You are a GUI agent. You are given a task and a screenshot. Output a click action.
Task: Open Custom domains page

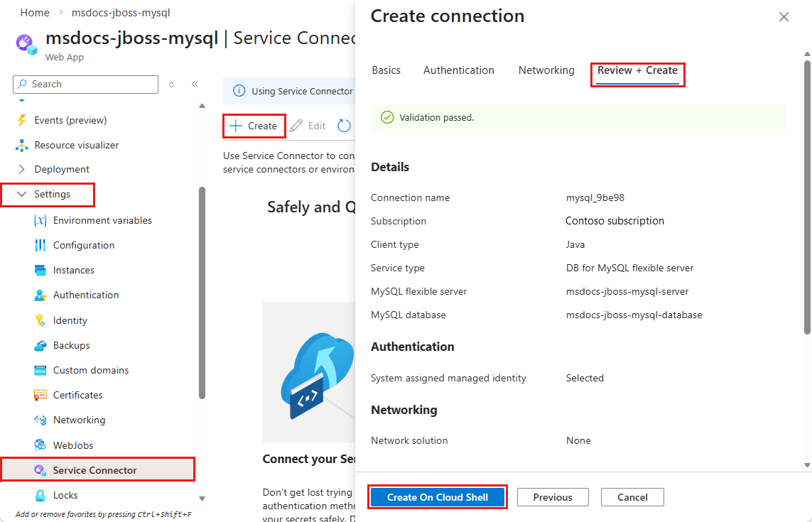[x=91, y=370]
